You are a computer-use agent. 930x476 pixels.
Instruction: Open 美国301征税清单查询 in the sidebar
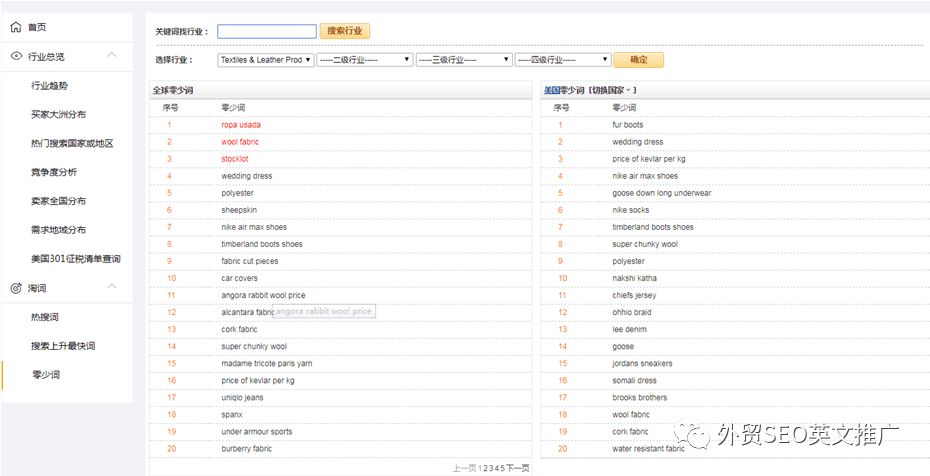[x=76, y=259]
